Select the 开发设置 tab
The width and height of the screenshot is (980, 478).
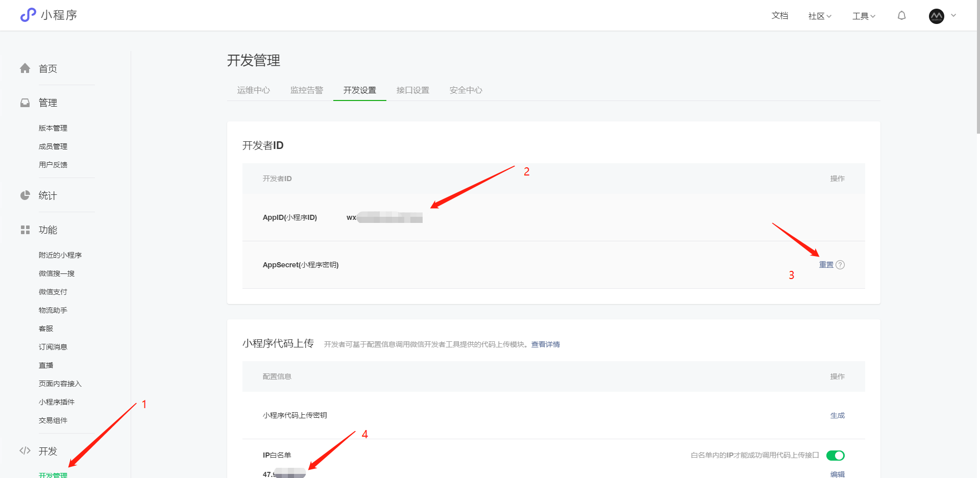point(360,90)
